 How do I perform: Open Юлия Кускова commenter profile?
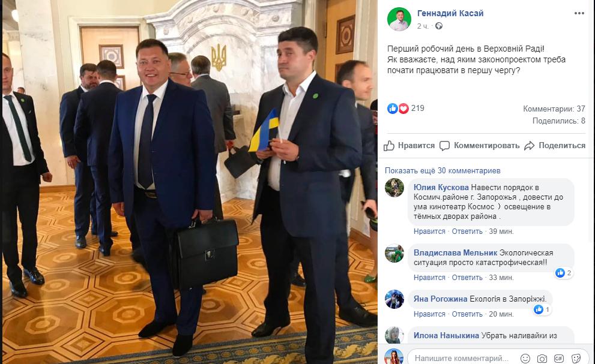pos(441,187)
